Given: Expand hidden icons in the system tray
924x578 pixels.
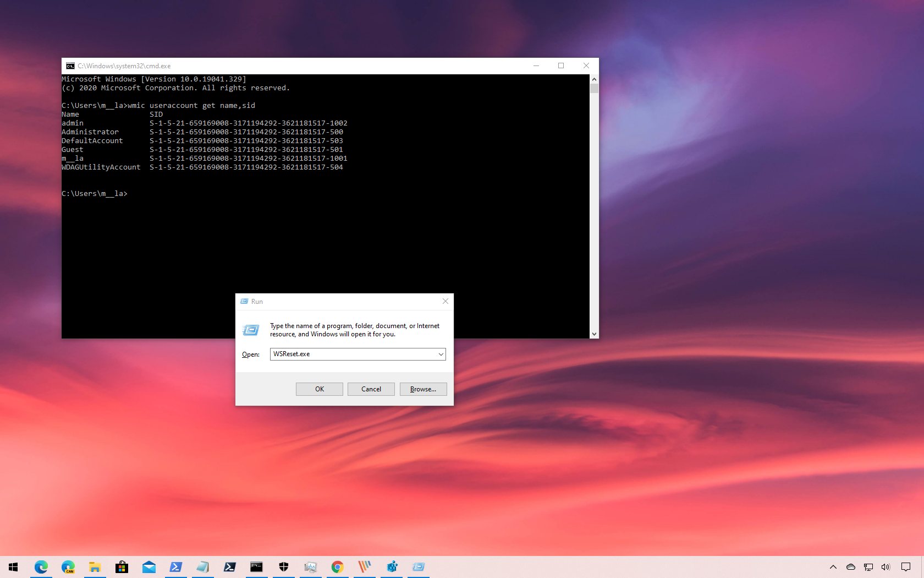Looking at the screenshot, I should (x=833, y=567).
